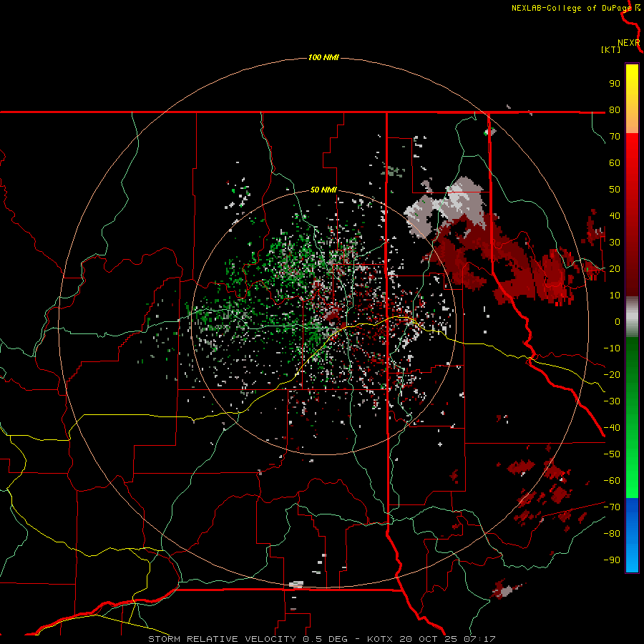Click the -90 value on velocity scale
The image size is (644, 644).
pos(612,560)
